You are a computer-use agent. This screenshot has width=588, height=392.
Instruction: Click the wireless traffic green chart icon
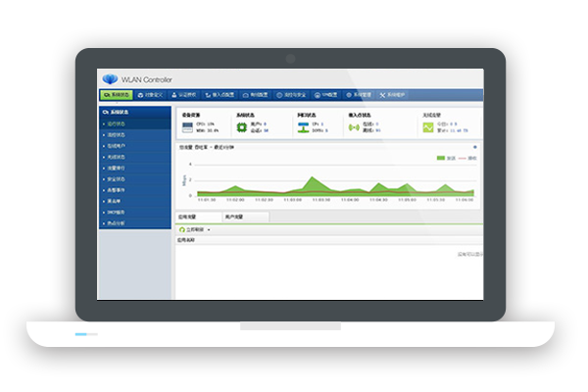[427, 126]
